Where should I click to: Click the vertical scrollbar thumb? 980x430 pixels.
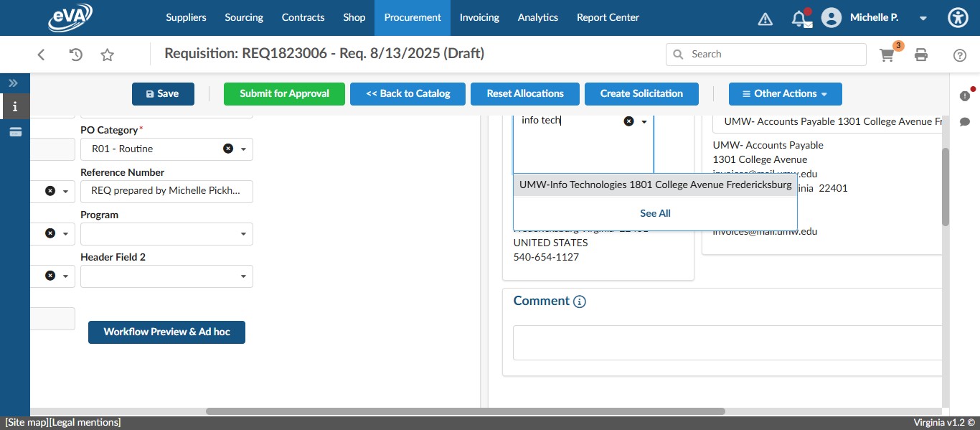pos(945,187)
